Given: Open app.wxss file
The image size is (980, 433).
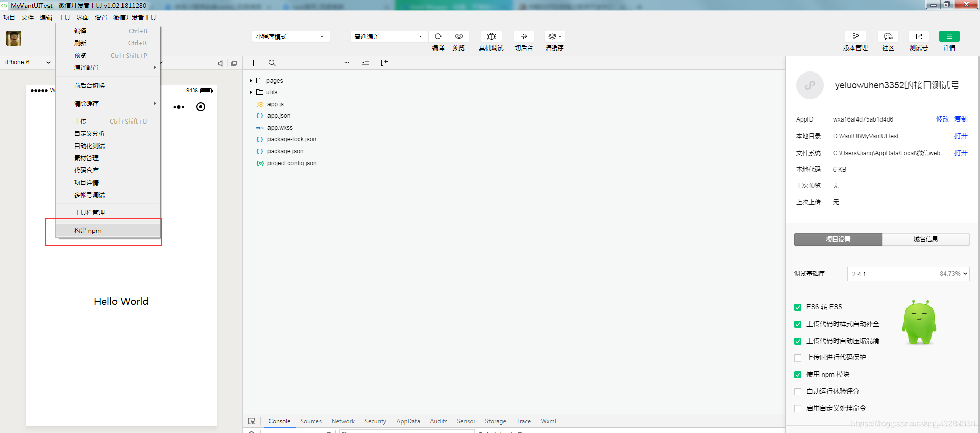Looking at the screenshot, I should pos(280,128).
